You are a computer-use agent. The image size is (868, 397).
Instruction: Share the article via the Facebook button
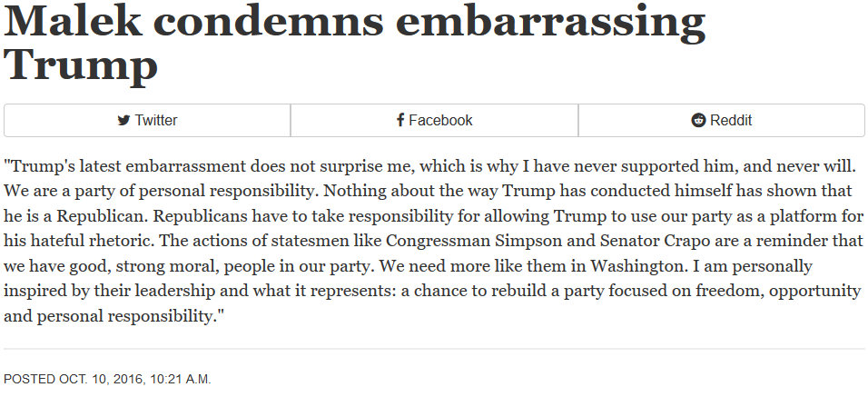[x=435, y=120]
